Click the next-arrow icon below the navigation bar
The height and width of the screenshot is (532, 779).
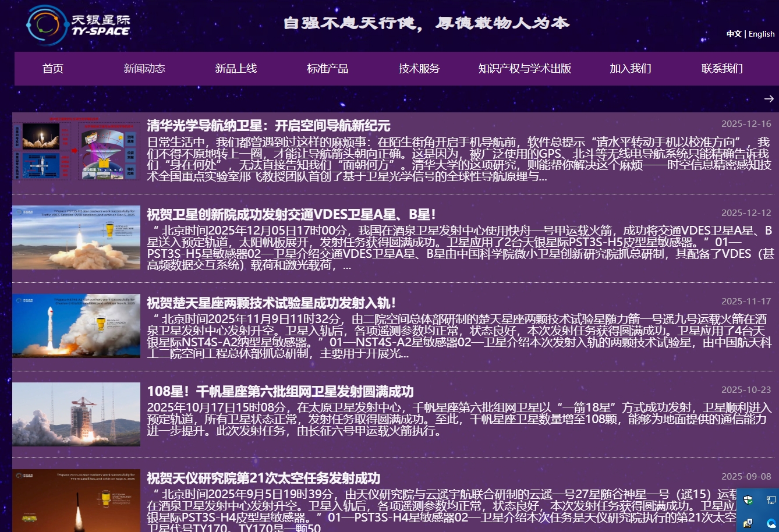pos(769,99)
